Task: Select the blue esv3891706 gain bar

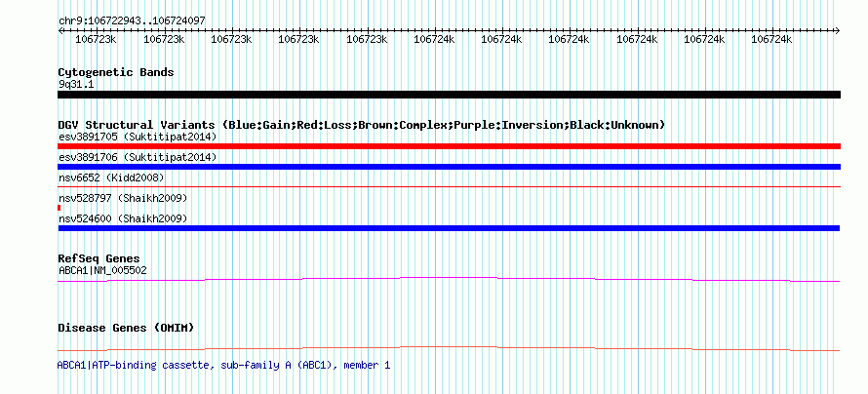Action: pos(449,167)
